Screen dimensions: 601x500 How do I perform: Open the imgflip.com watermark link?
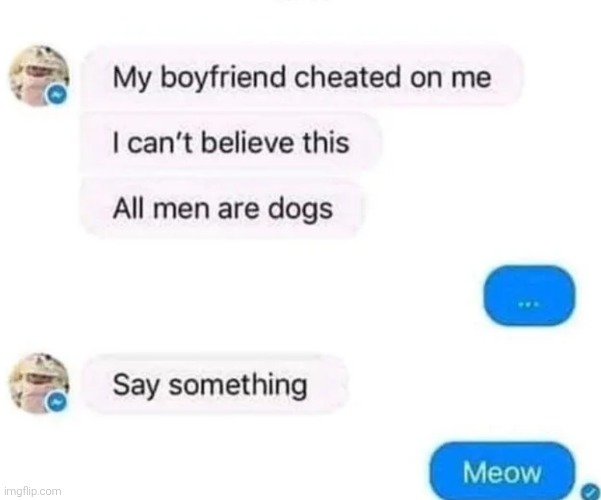point(33,491)
